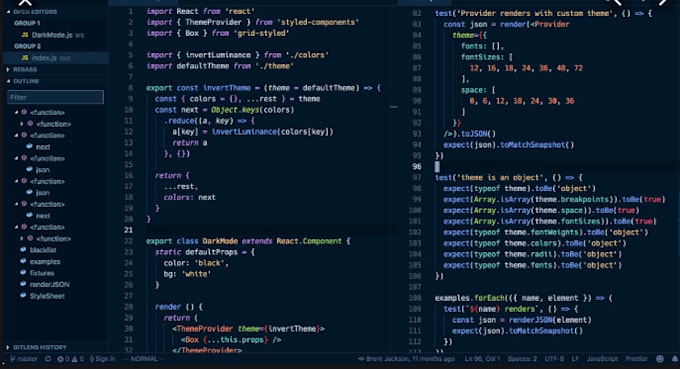Click the JS icon beside index.js
The width and height of the screenshot is (680, 369).
[25, 58]
